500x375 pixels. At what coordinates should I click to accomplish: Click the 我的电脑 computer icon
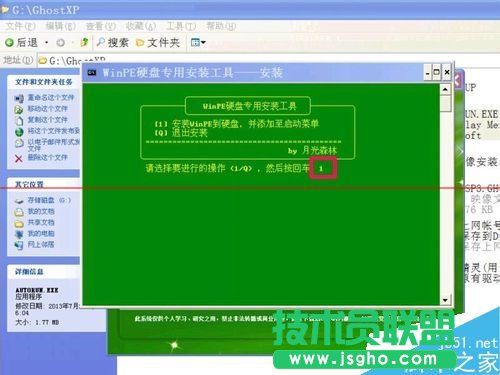19,234
